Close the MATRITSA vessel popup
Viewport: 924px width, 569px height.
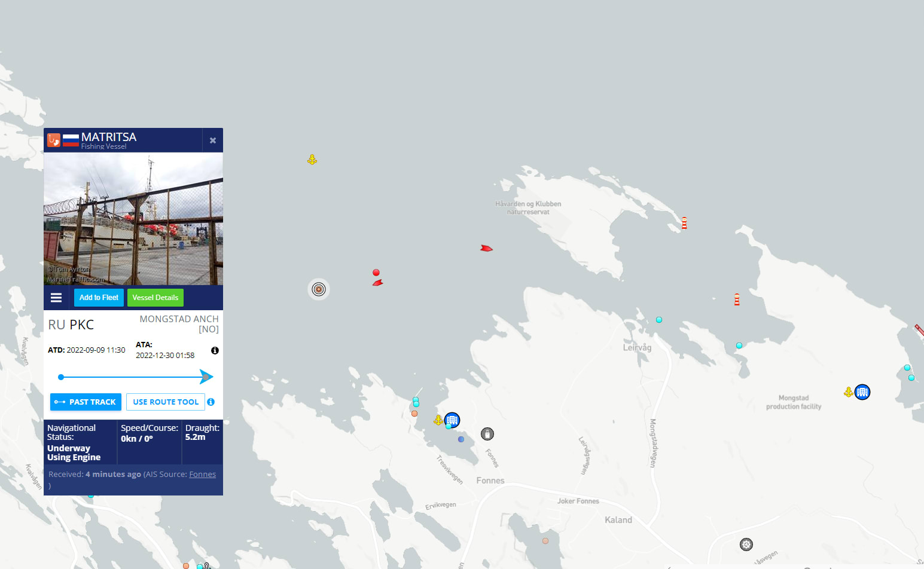213,140
